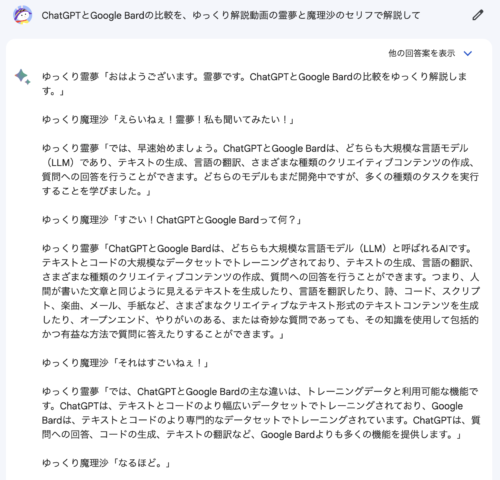Click Reimu's greeting line starting おはようございます
Viewport: 500px width, 480px height.
(254, 84)
